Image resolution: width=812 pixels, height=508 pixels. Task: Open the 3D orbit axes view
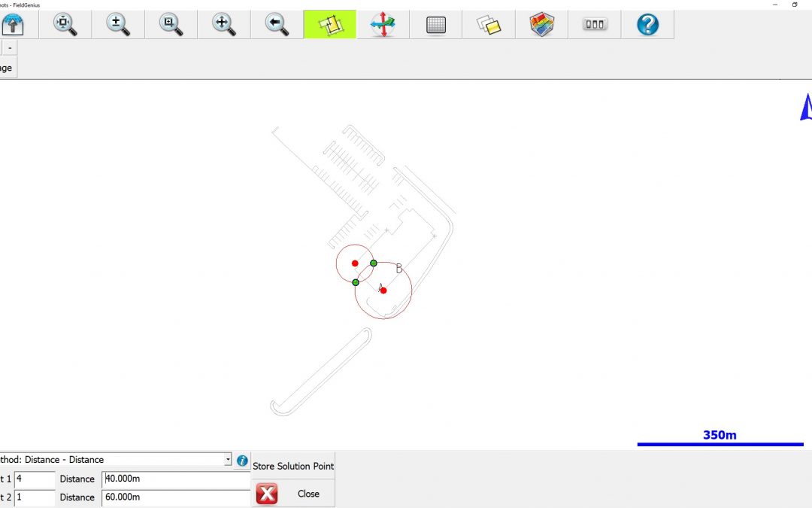click(383, 24)
